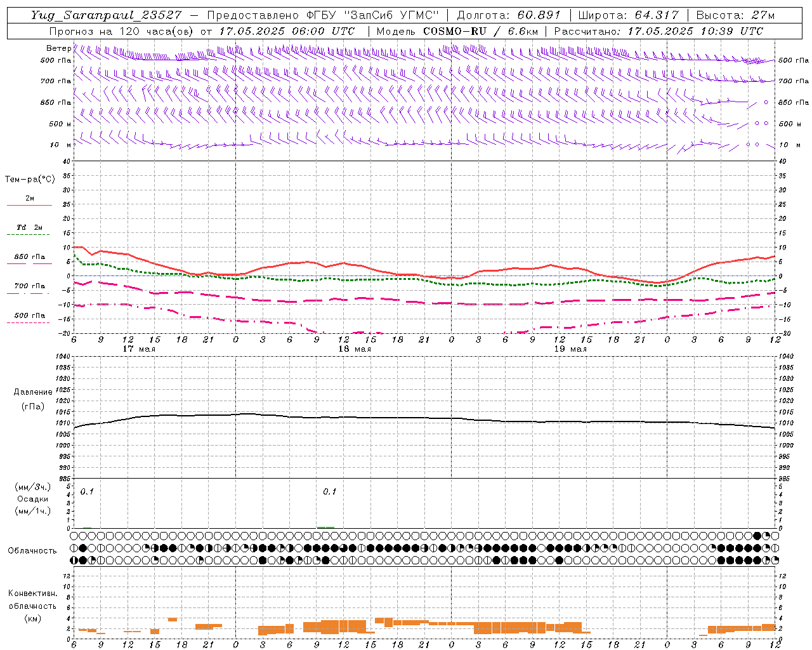Screen dimensions: 812x650
Task: Select the 'Td 2м' dew point legend entry
Action: [30, 227]
